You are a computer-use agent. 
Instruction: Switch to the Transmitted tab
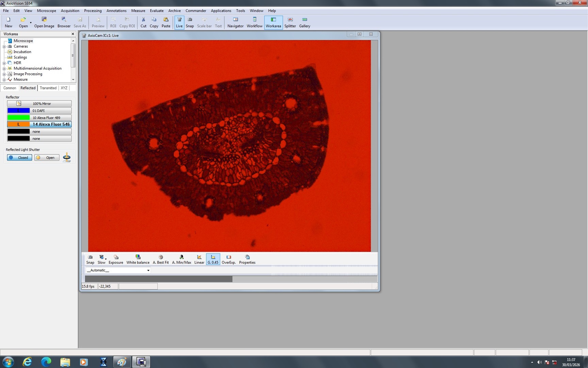[x=48, y=88]
